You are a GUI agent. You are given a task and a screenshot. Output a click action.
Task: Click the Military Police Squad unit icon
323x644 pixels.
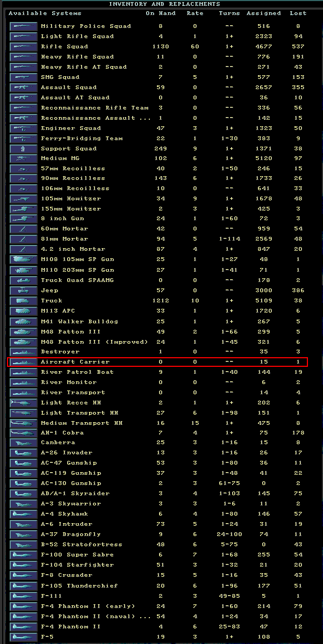24,26
